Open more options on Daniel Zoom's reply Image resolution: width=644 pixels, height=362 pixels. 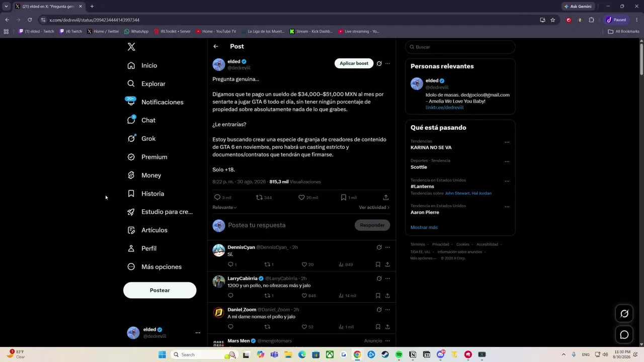(x=387, y=310)
